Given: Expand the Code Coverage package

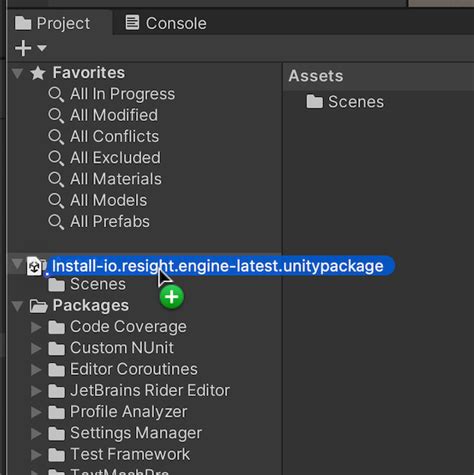Looking at the screenshot, I should (36, 327).
